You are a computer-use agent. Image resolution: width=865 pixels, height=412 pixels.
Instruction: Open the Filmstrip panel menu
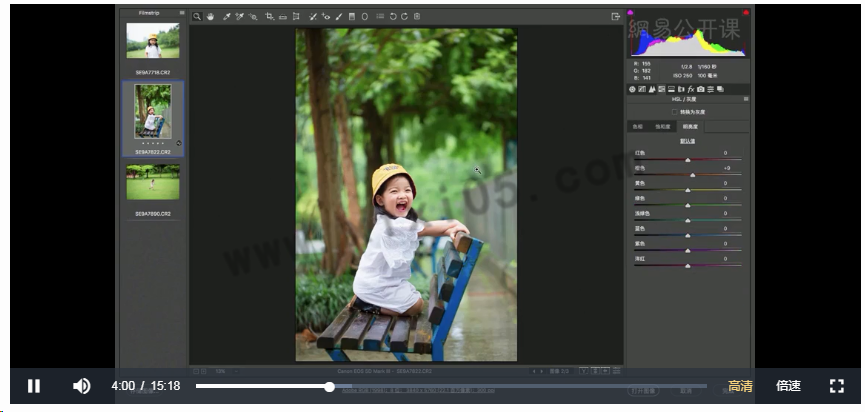(x=181, y=13)
